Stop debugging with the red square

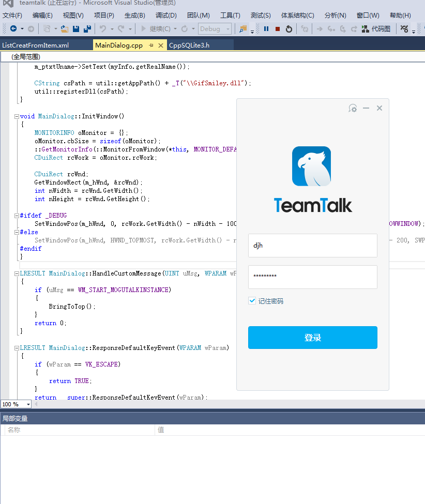click(278, 29)
